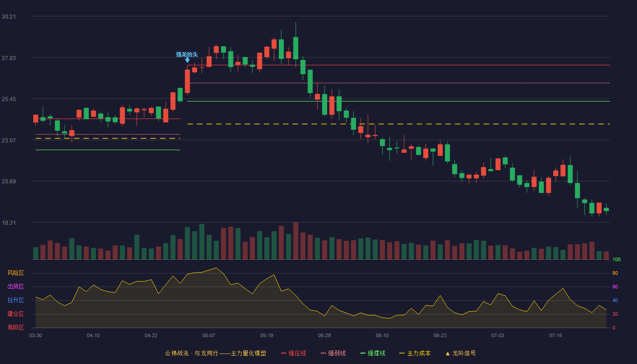Viewport: 637px width, 364px height.
Task: Click the 主力量化模型 title text
Action: pyautogui.click(x=248, y=353)
